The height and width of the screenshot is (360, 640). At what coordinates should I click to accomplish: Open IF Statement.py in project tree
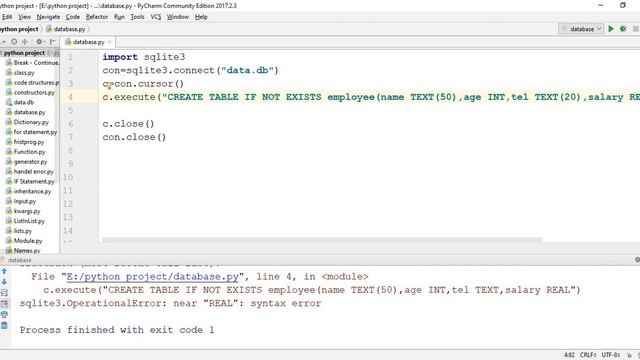coord(30,181)
